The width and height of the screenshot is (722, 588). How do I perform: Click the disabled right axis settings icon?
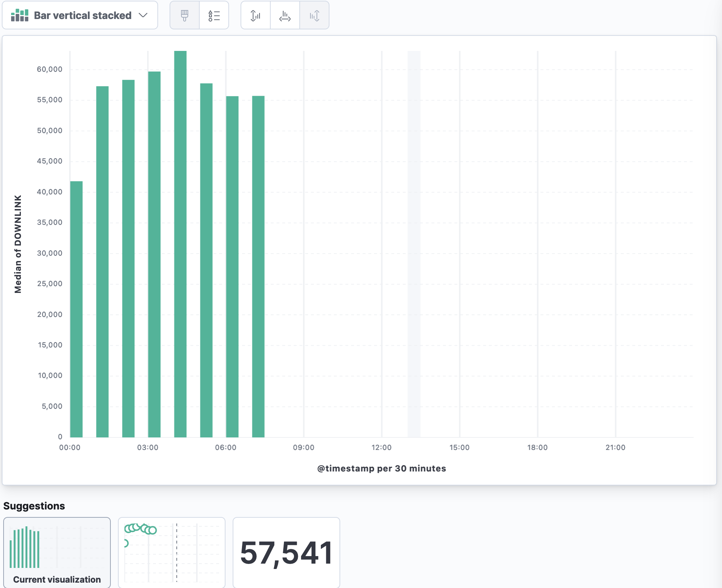314,15
